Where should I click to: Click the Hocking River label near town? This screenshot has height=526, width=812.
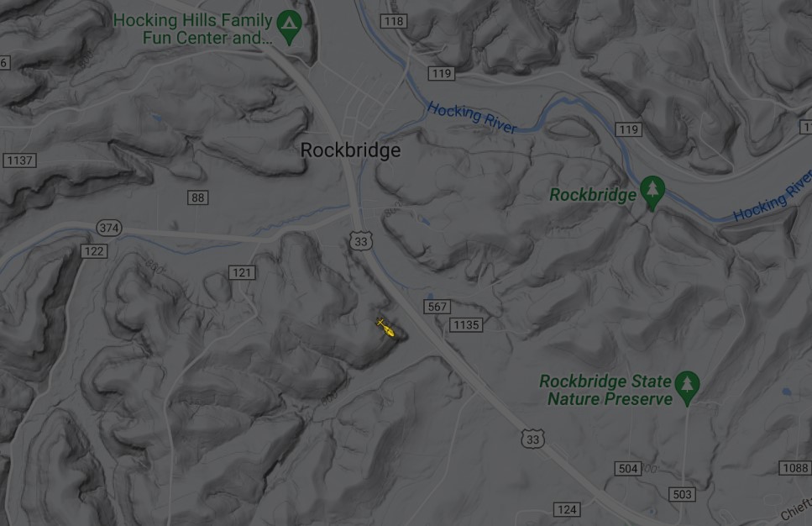coord(471,118)
